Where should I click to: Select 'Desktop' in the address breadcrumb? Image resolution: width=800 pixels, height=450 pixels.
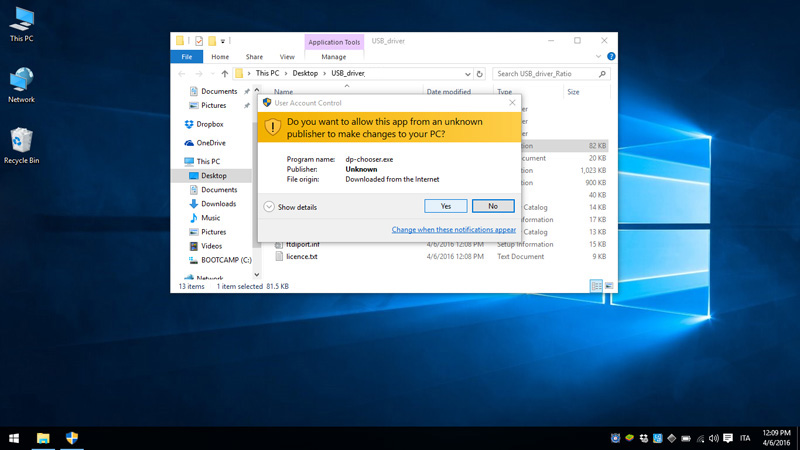click(305, 73)
